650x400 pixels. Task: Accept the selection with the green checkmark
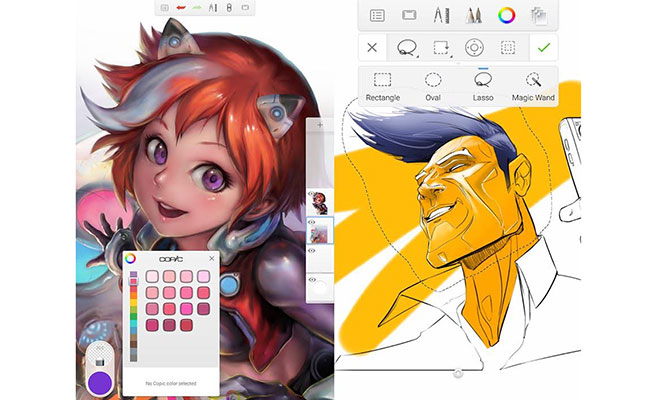[x=543, y=48]
